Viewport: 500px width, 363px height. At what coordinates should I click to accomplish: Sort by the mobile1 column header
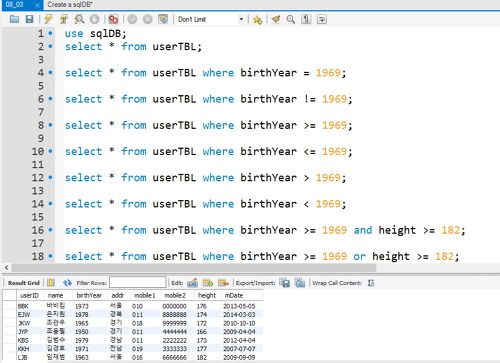[145, 295]
